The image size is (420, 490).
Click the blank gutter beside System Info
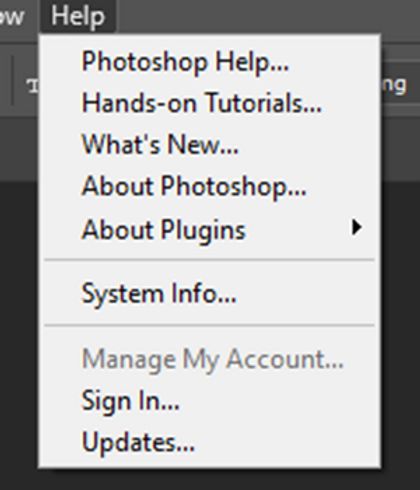click(x=60, y=293)
